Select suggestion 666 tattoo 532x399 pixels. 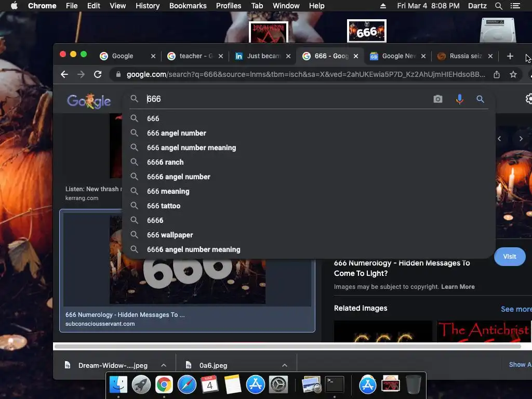tap(309, 206)
